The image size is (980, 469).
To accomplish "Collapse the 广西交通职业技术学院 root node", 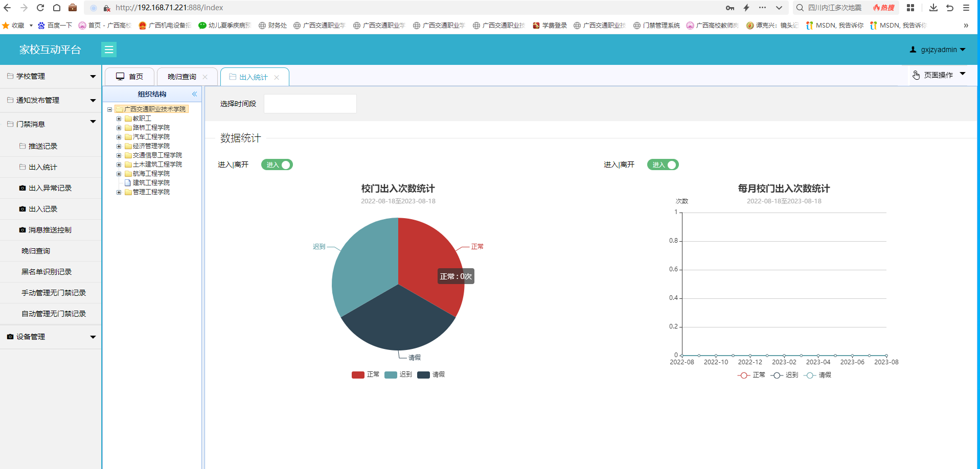I will point(109,109).
